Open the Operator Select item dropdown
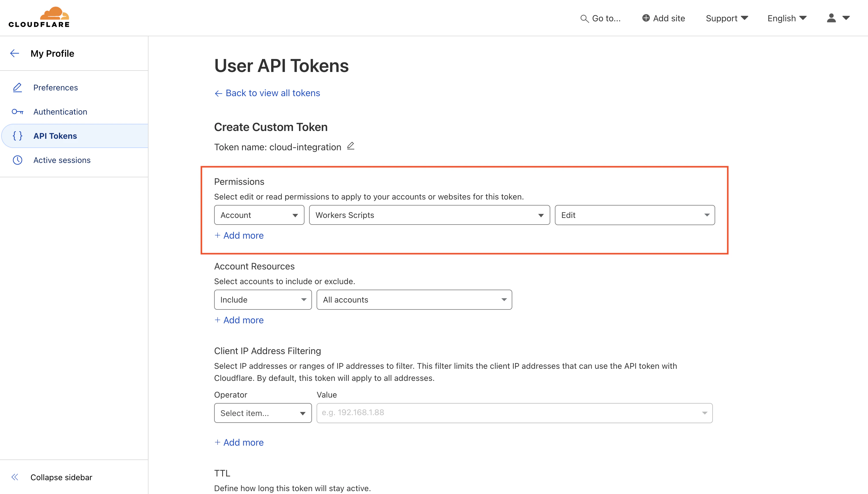Image resolution: width=868 pixels, height=494 pixels. tap(263, 413)
